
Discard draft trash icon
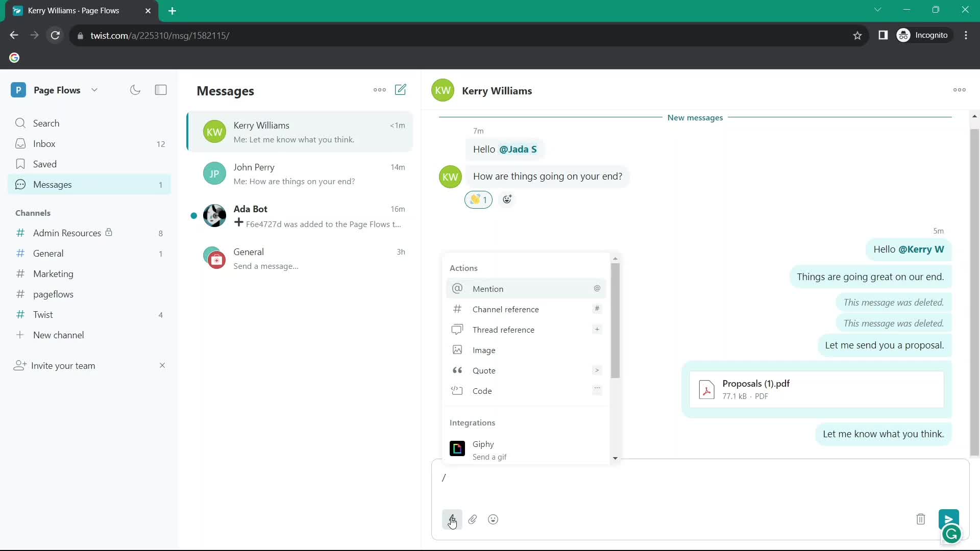coord(920,519)
